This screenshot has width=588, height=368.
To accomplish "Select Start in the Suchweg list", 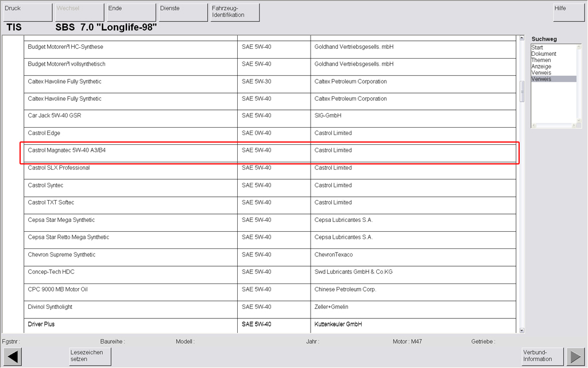I will pyautogui.click(x=537, y=48).
